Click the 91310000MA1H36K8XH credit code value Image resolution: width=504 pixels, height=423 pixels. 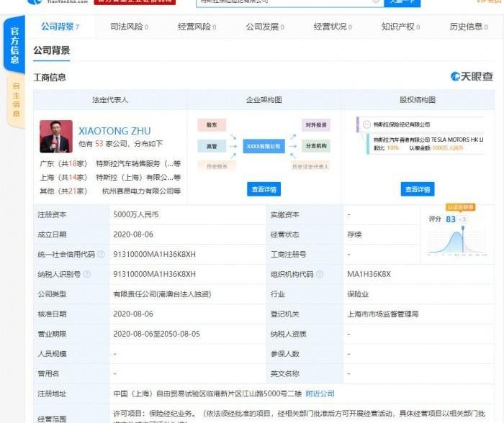pos(154,254)
